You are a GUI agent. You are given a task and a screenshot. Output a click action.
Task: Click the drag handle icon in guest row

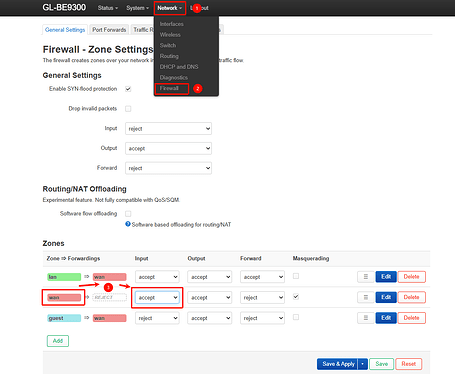coord(366,318)
